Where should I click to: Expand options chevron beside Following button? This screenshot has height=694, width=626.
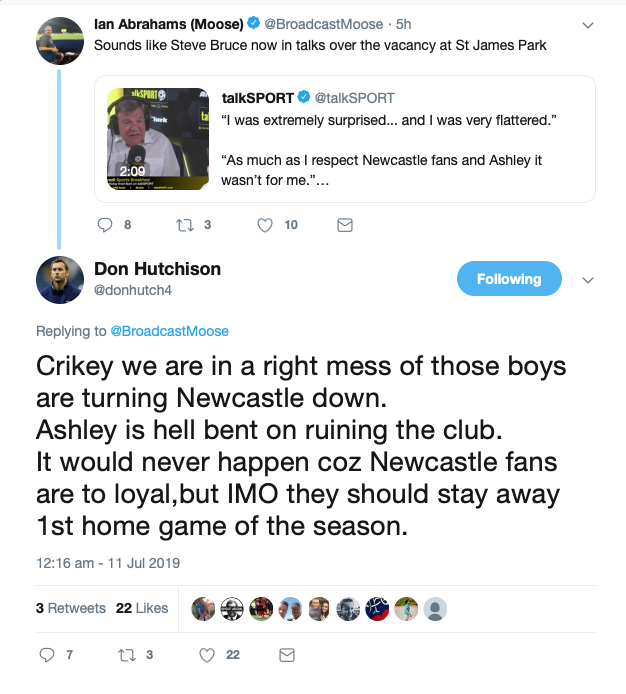[587, 280]
